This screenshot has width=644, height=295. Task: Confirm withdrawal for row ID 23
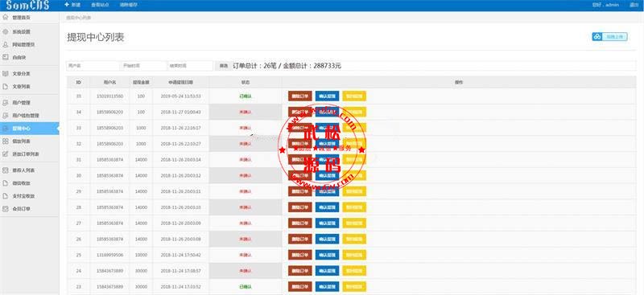pyautogui.click(x=327, y=286)
